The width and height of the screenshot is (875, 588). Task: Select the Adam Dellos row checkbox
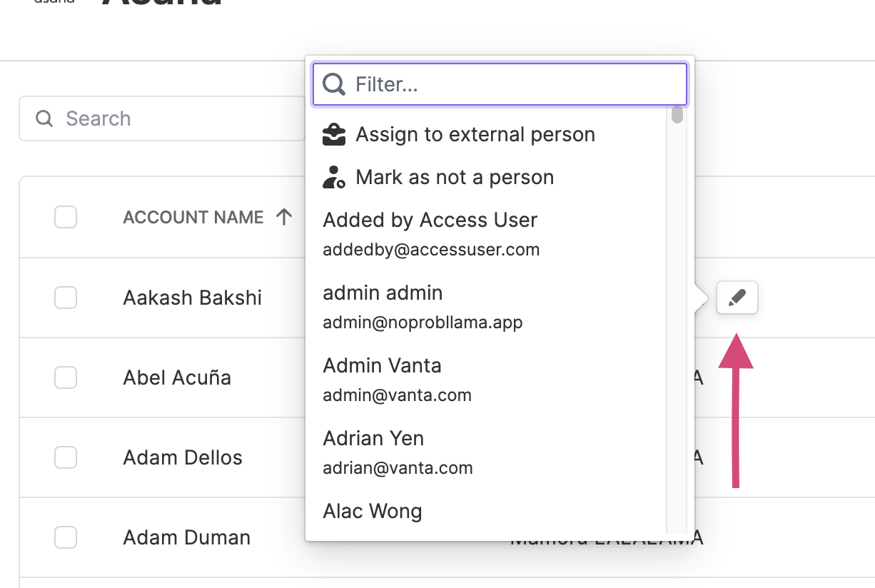[66, 457]
